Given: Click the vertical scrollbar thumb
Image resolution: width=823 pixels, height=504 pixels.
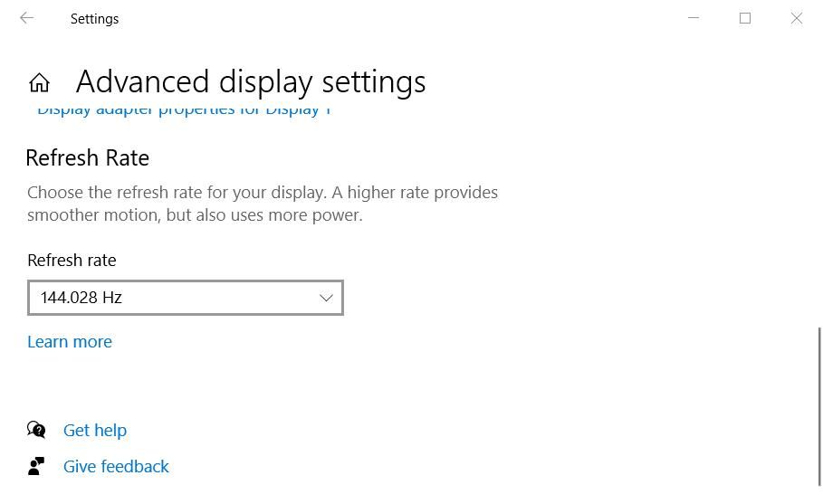Looking at the screenshot, I should [819, 405].
